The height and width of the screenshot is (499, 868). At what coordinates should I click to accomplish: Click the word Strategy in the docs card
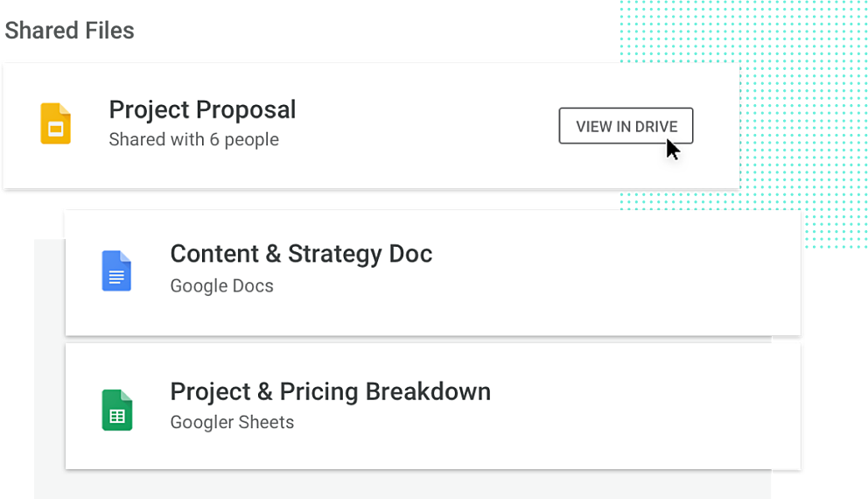(335, 254)
